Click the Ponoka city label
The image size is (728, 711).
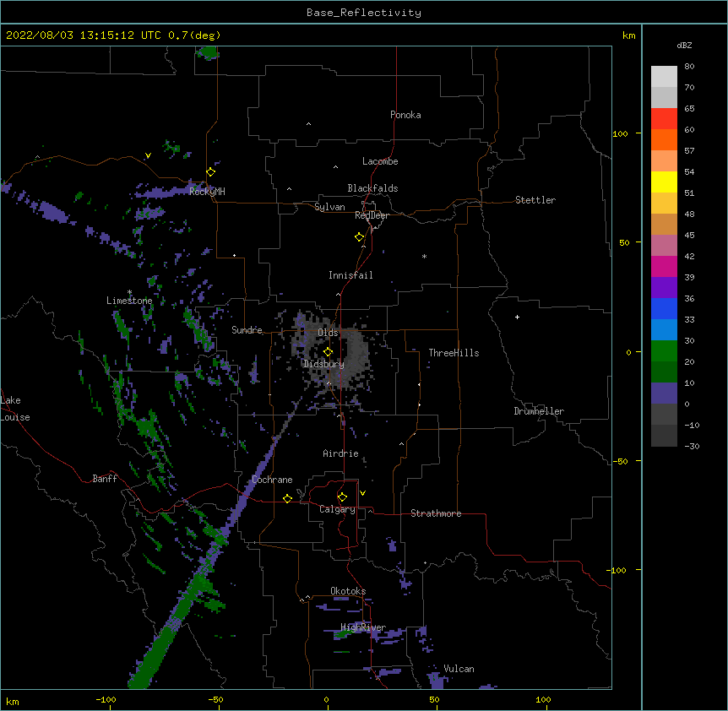tap(405, 115)
